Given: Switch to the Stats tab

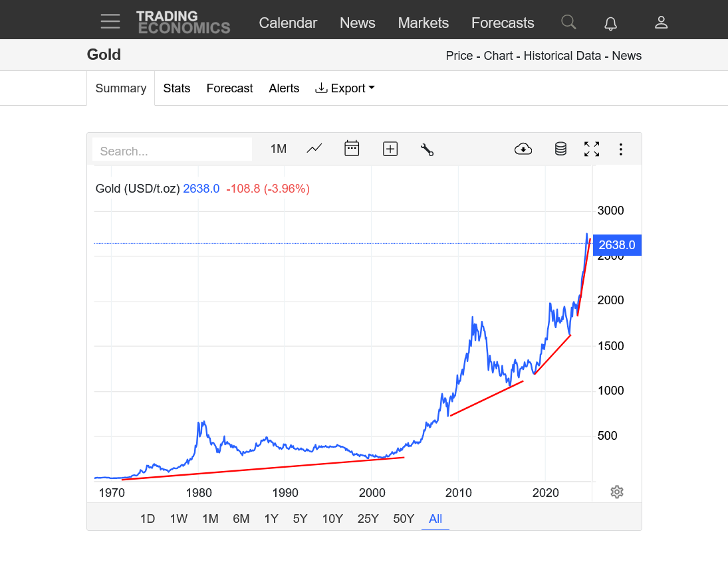Looking at the screenshot, I should click(x=177, y=88).
